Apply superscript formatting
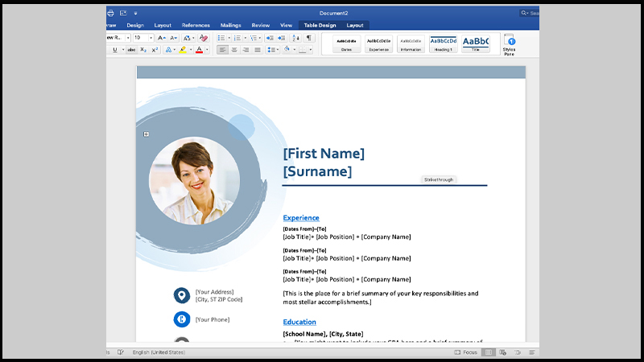This screenshot has height=362, width=644. point(154,50)
